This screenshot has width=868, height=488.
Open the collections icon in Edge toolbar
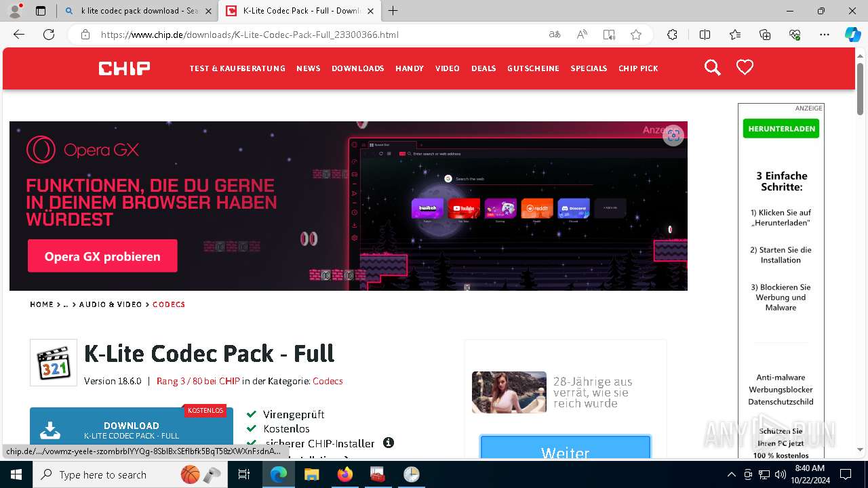pos(765,35)
